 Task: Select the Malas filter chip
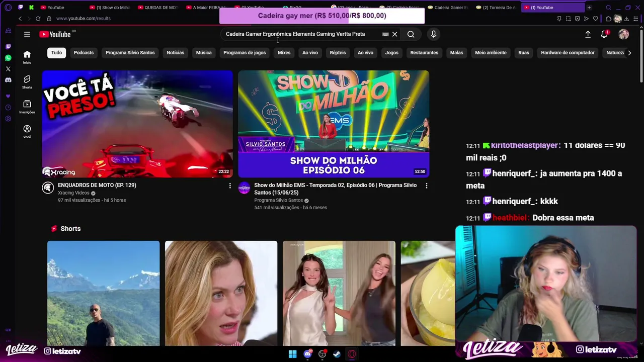[x=456, y=53]
